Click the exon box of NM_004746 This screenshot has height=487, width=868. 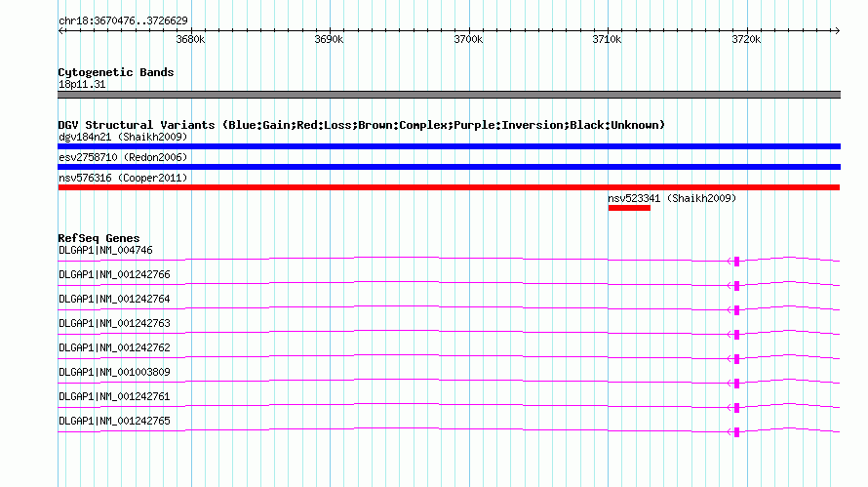tap(736, 262)
